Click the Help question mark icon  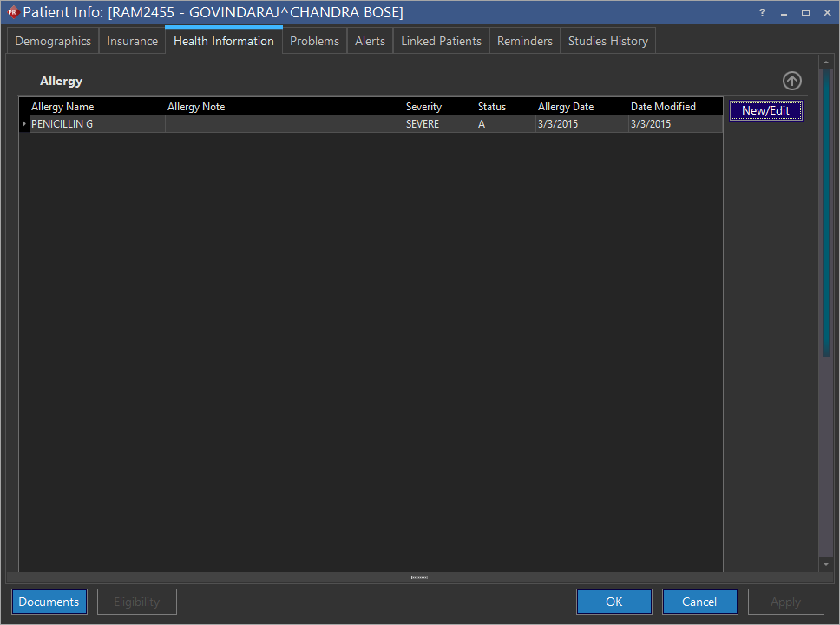coord(762,12)
